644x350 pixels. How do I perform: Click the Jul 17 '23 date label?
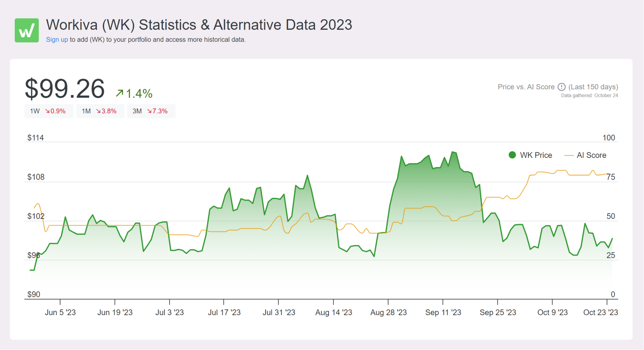coord(224,312)
